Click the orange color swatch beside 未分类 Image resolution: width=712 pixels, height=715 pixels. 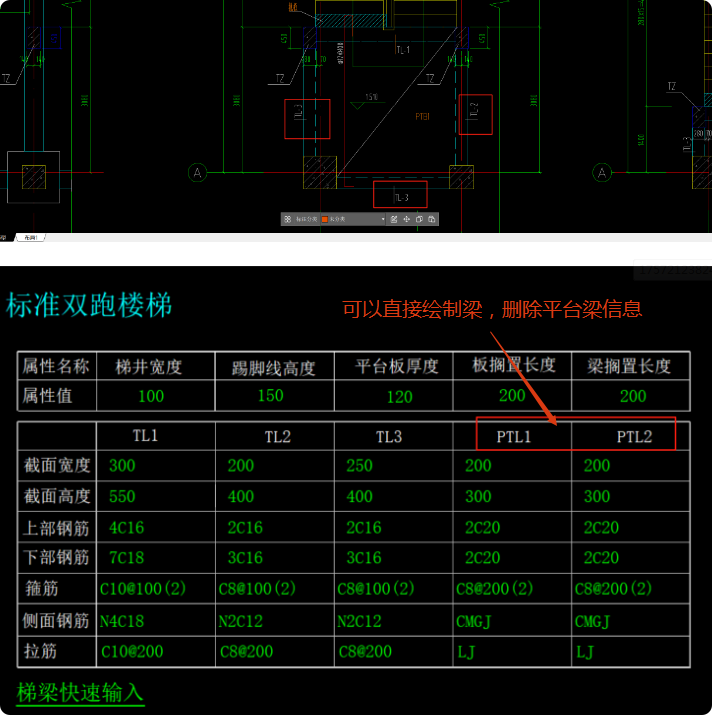click(325, 219)
